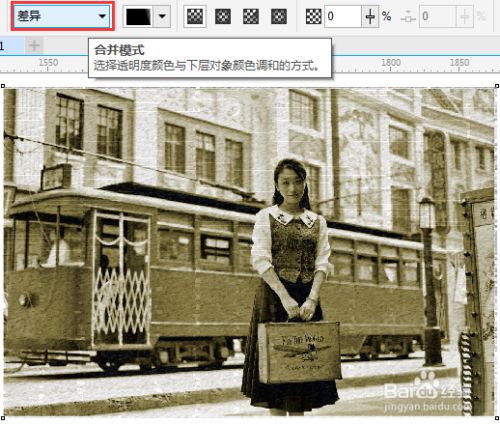Add a new page with the plus button

click(34, 46)
